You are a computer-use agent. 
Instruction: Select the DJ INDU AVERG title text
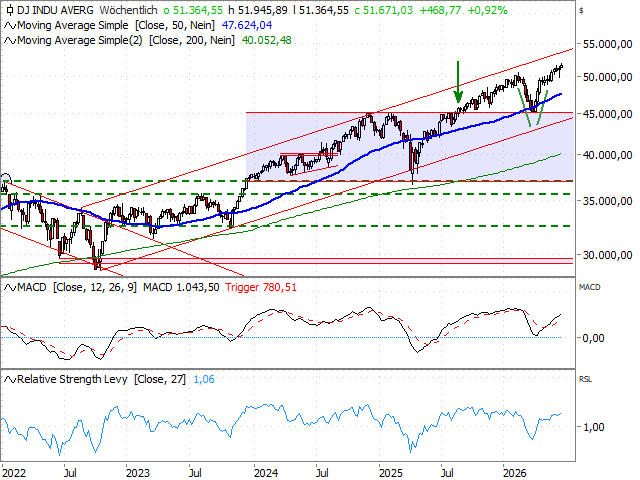point(55,10)
